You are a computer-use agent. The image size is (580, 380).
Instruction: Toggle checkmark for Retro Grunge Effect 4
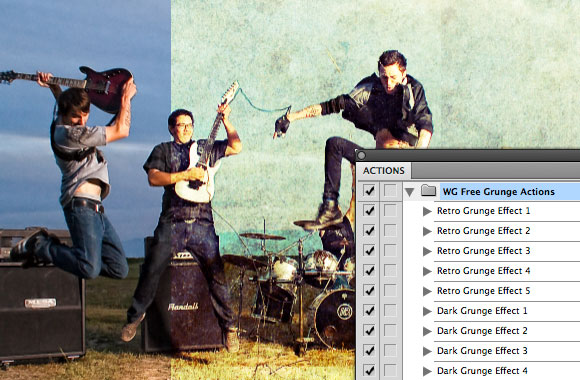pyautogui.click(x=369, y=271)
